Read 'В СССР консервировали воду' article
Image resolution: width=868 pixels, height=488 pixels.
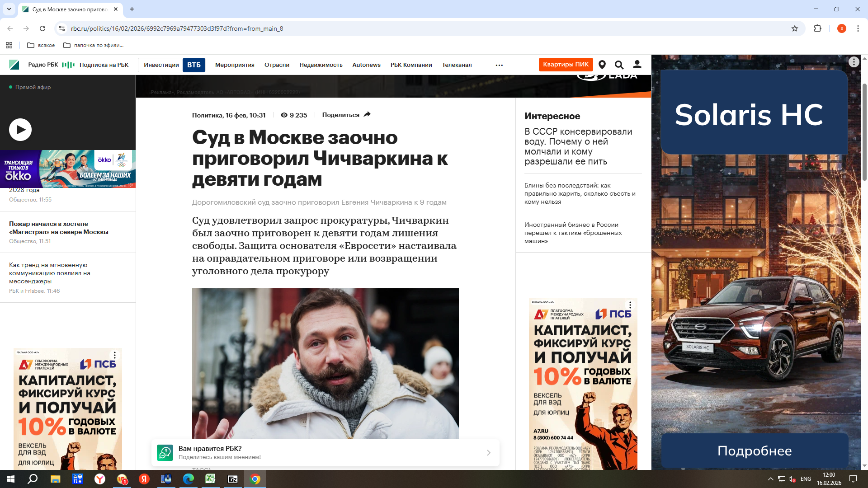click(578, 146)
